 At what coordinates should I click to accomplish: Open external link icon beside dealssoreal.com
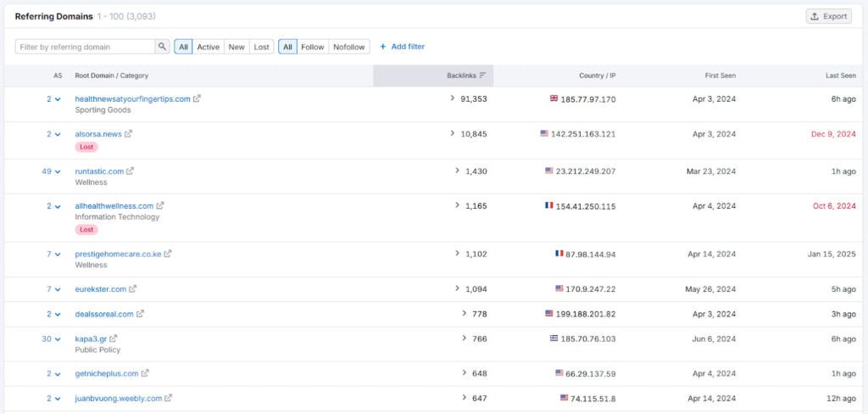click(x=140, y=314)
